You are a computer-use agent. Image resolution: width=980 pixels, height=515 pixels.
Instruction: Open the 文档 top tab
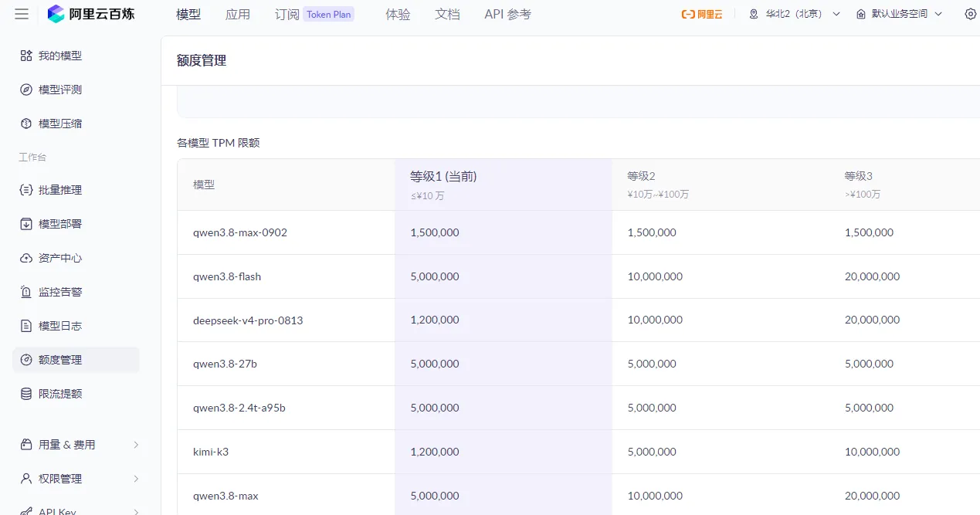[x=447, y=14]
